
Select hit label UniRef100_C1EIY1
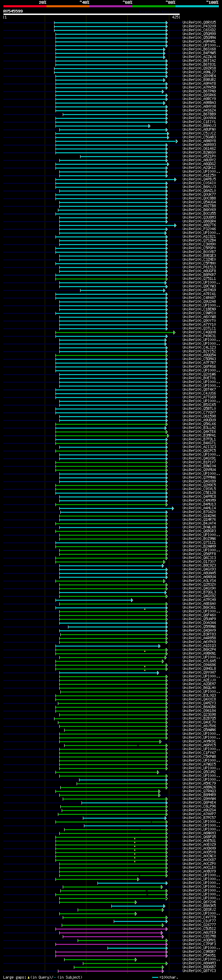click(x=199, y=122)
